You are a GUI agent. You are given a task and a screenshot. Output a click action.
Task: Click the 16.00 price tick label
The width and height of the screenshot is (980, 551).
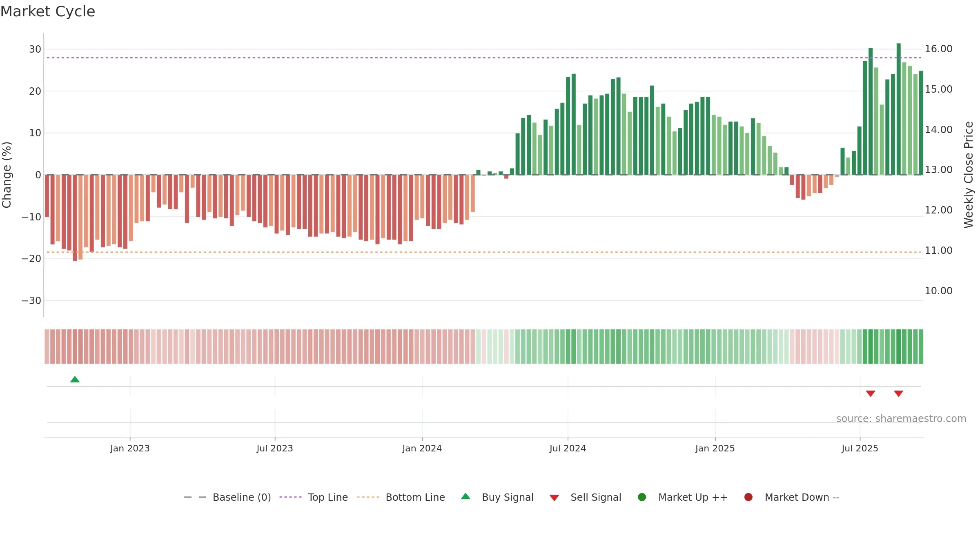(x=938, y=49)
